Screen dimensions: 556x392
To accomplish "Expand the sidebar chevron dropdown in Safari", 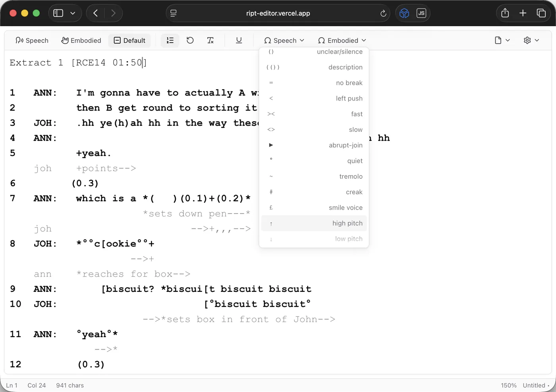I will (x=73, y=13).
